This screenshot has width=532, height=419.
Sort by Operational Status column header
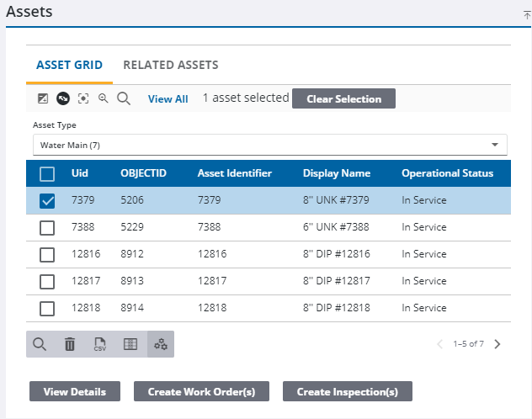coord(447,173)
